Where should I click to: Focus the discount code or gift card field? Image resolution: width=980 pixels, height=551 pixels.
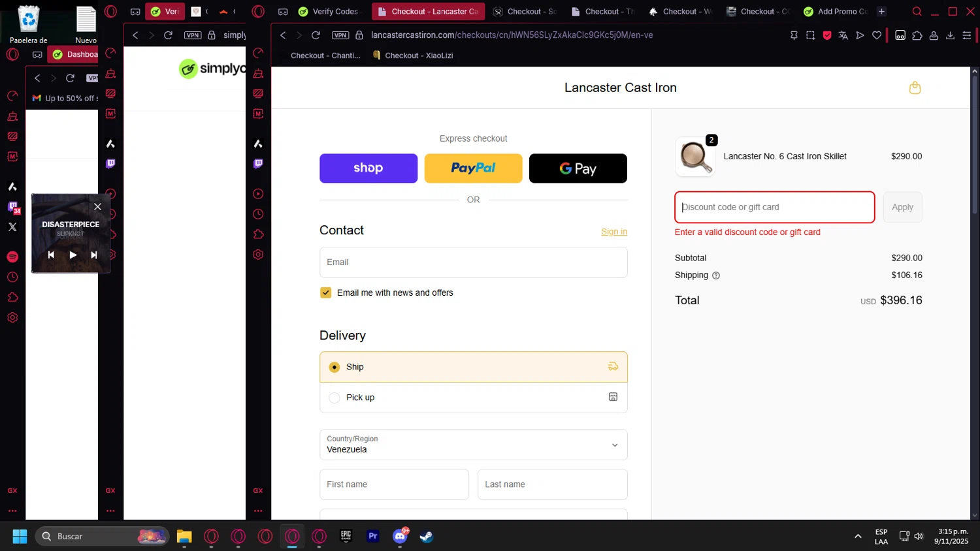coord(774,207)
